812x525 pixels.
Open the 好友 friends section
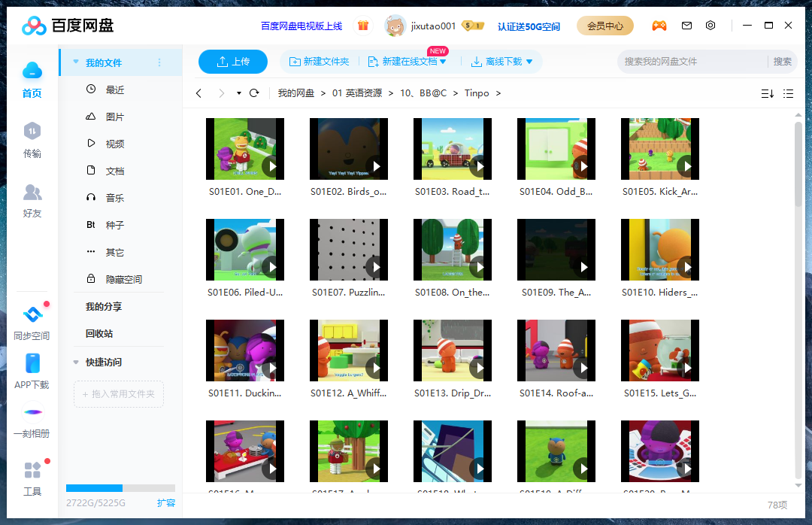pos(32,201)
